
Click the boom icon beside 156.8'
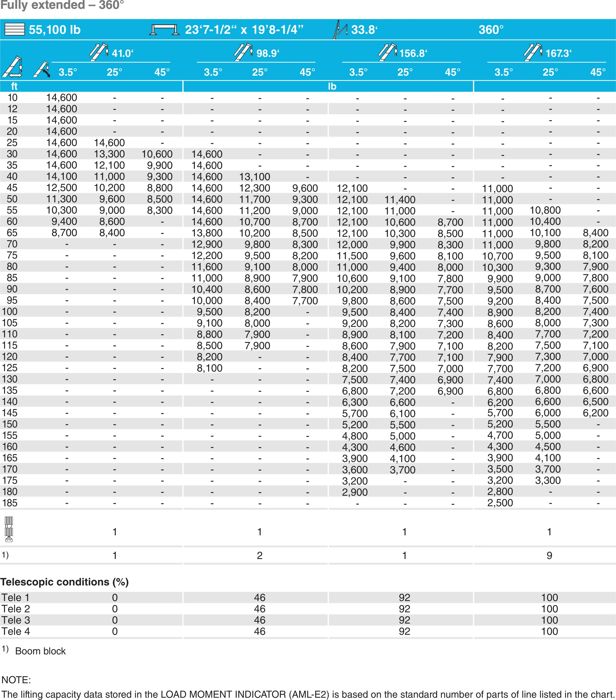[x=388, y=52]
